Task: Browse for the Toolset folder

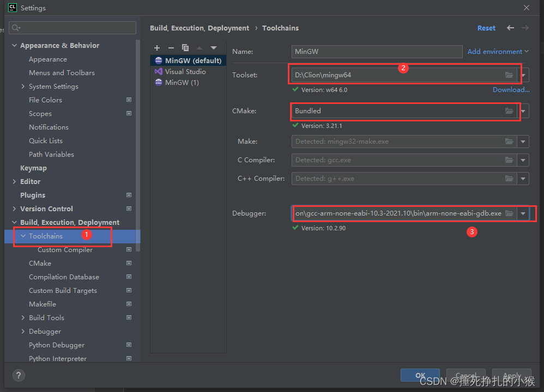Action: tap(509, 75)
